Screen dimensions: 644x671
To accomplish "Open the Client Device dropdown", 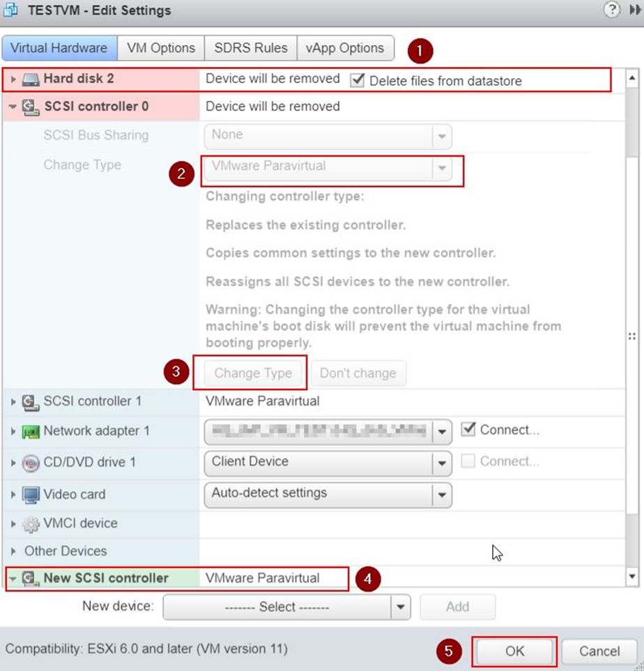I will click(328, 463).
